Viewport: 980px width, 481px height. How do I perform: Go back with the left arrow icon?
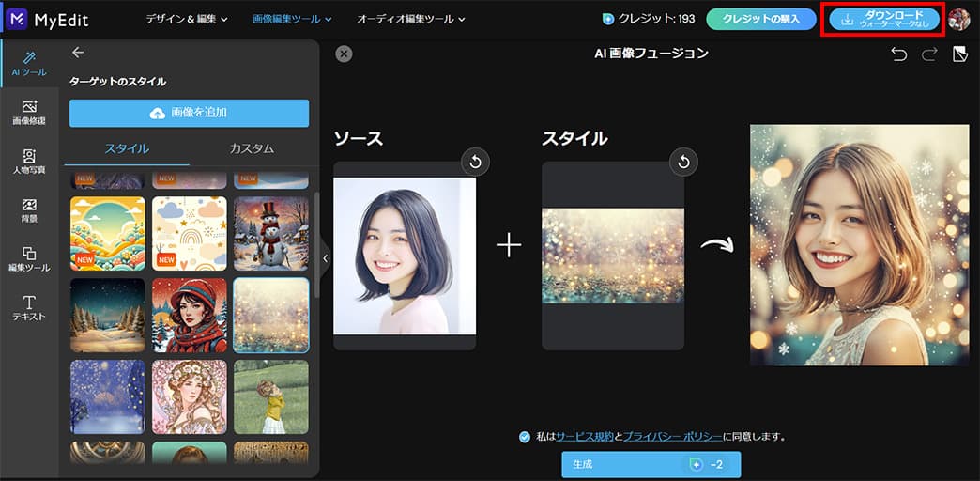click(78, 53)
